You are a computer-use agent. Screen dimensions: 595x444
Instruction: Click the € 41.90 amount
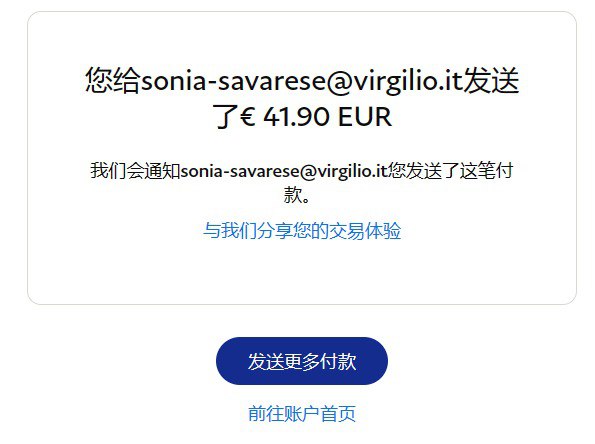coord(285,116)
